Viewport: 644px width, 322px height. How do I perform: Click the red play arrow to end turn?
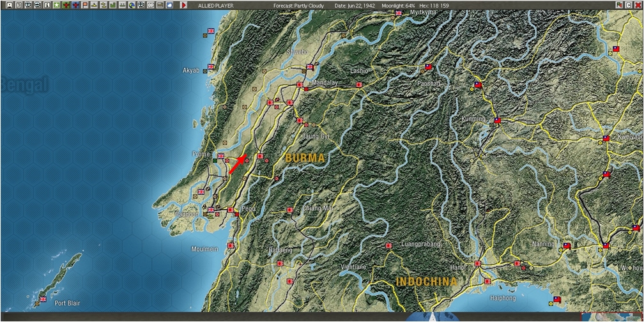pyautogui.click(x=183, y=5)
